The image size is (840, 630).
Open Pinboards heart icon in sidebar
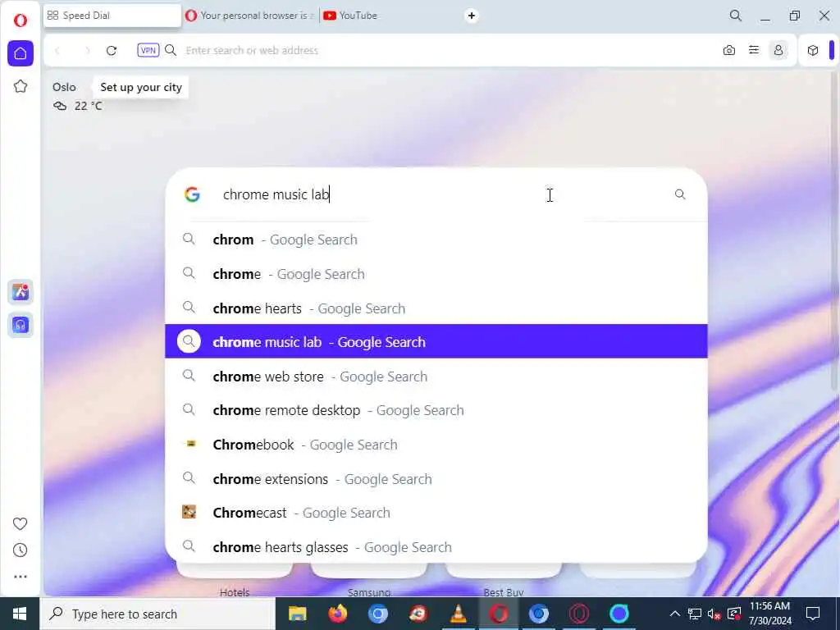click(21, 523)
